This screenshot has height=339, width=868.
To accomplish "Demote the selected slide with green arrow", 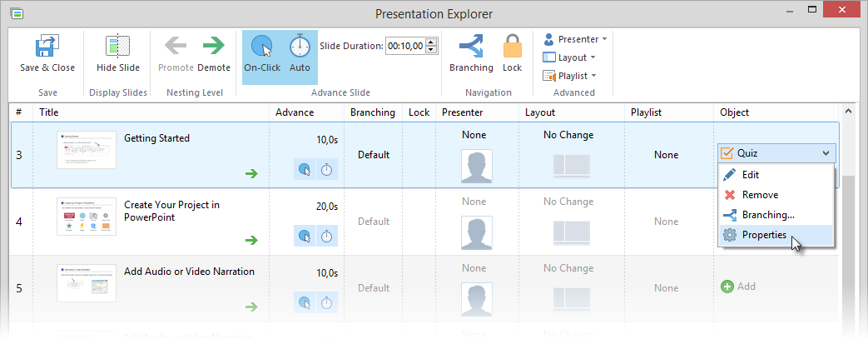I will [x=214, y=47].
